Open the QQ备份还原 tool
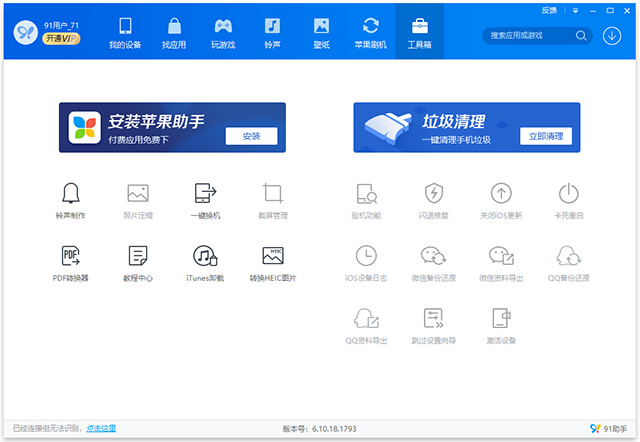640x442 pixels. tap(569, 263)
